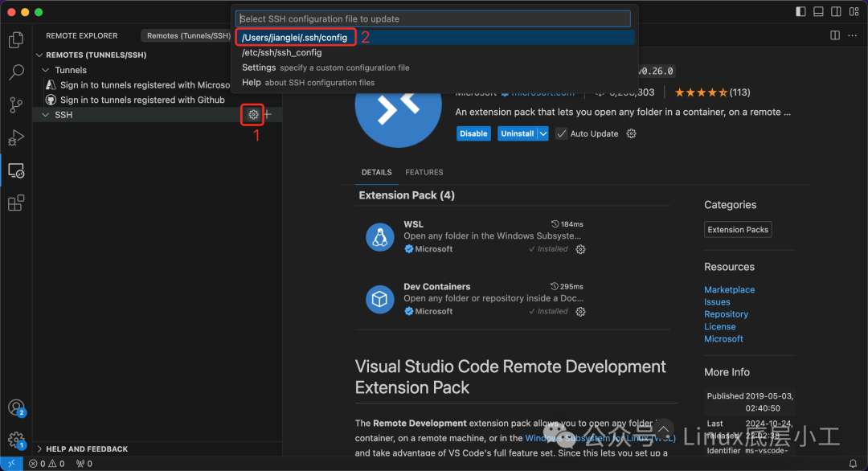Open customize layout icon
Screen dimensions: 868x471
(854, 11)
